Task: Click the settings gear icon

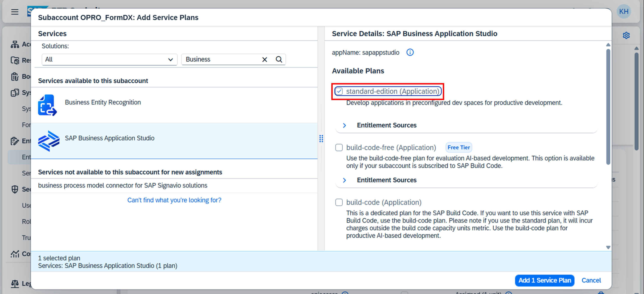Action: (626, 36)
